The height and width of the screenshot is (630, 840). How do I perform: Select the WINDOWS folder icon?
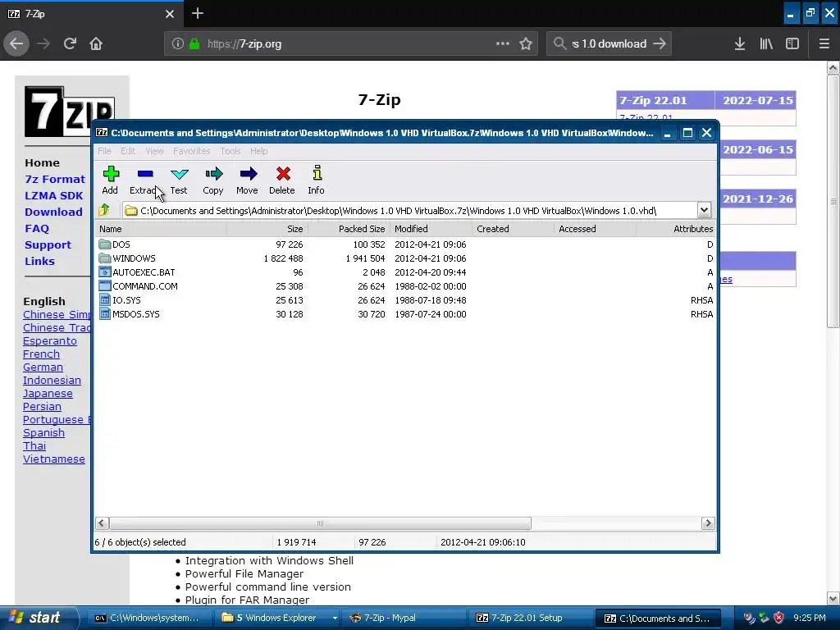coord(104,258)
